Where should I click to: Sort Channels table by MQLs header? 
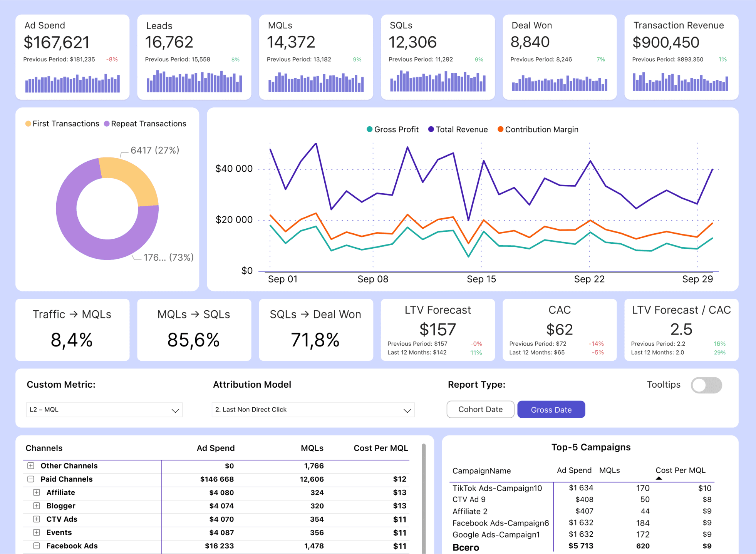pyautogui.click(x=312, y=448)
